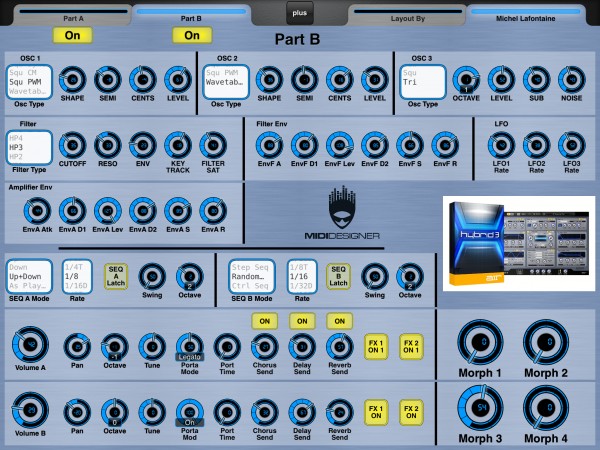The image size is (600, 450).
Task: Toggle the SEQ B Latch button
Action: point(339,276)
